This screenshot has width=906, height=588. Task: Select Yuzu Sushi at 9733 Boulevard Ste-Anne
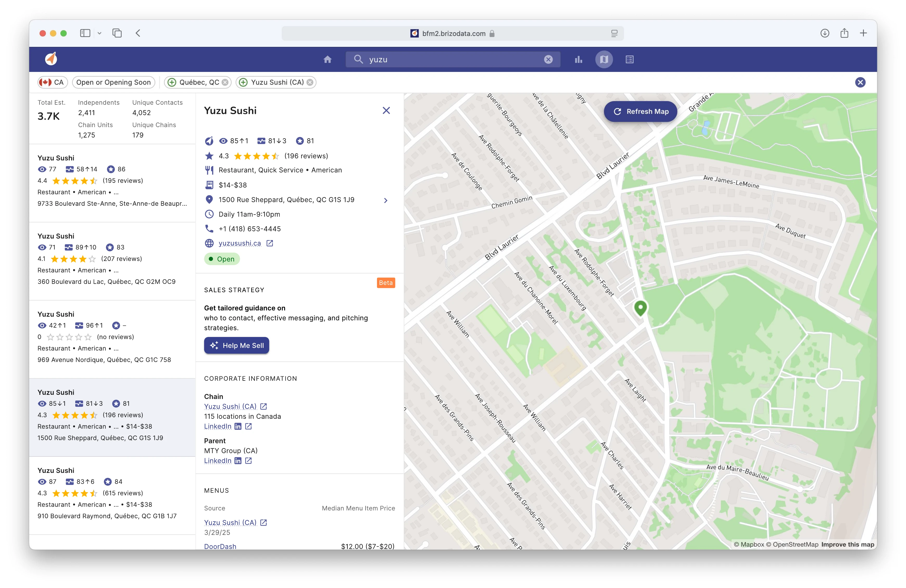[x=112, y=183]
